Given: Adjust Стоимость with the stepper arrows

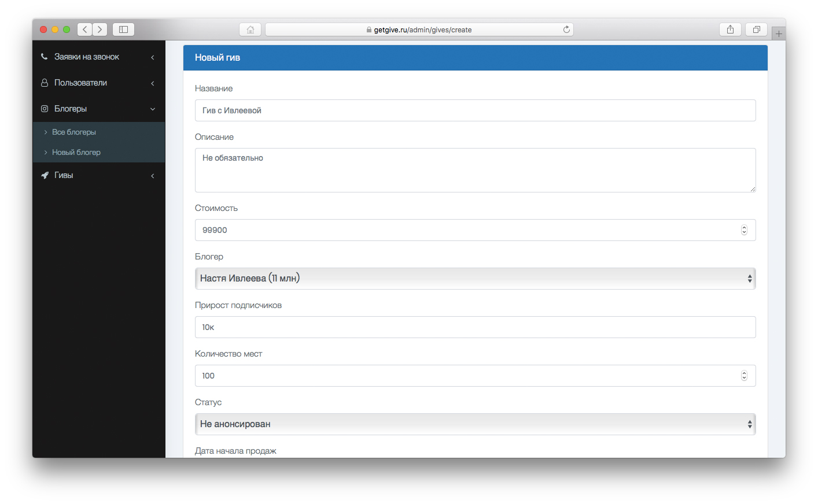Looking at the screenshot, I should pos(744,230).
